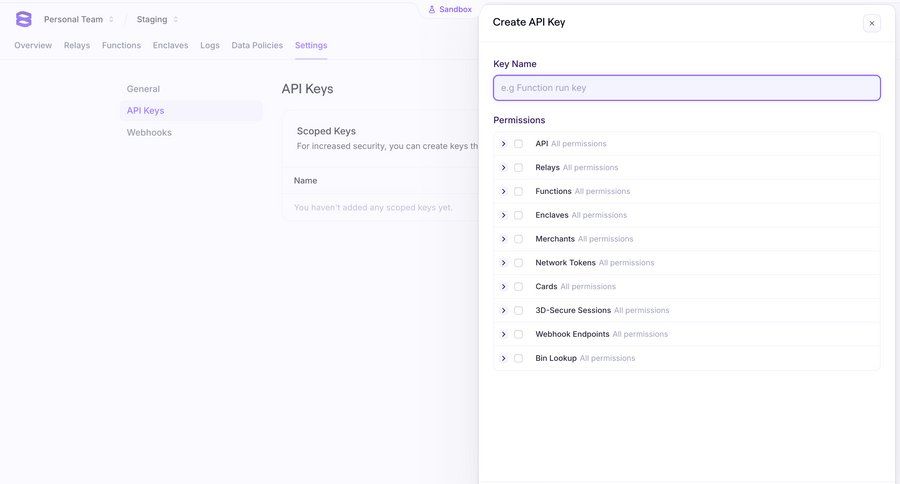Screen dimensions: 900x484
Task: Expand the Merchants permissions chevron
Action: pos(503,239)
